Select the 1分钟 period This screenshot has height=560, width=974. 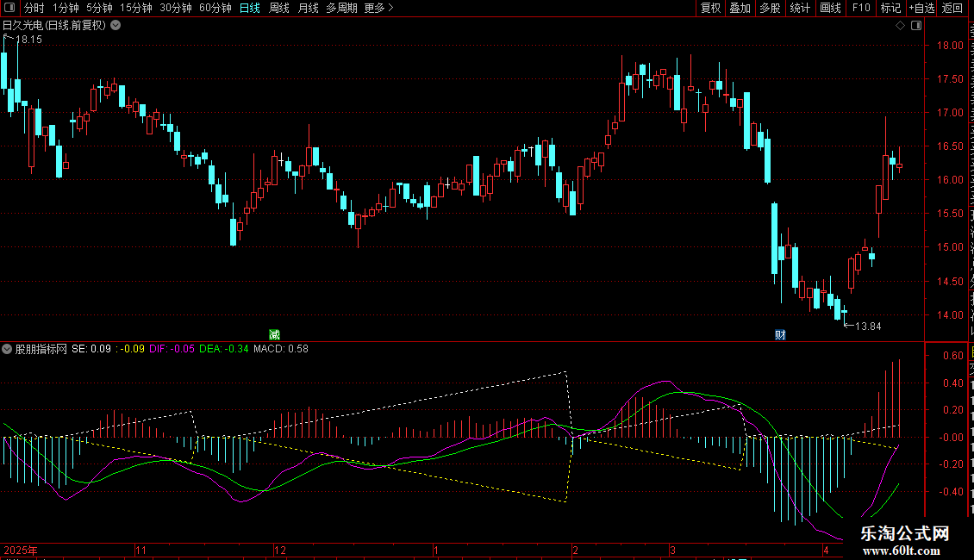[66, 8]
